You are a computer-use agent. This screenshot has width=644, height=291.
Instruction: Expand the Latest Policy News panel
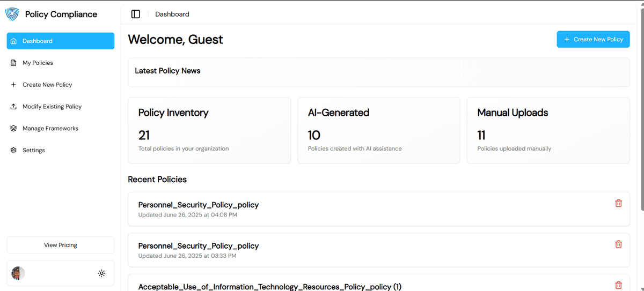(378, 72)
